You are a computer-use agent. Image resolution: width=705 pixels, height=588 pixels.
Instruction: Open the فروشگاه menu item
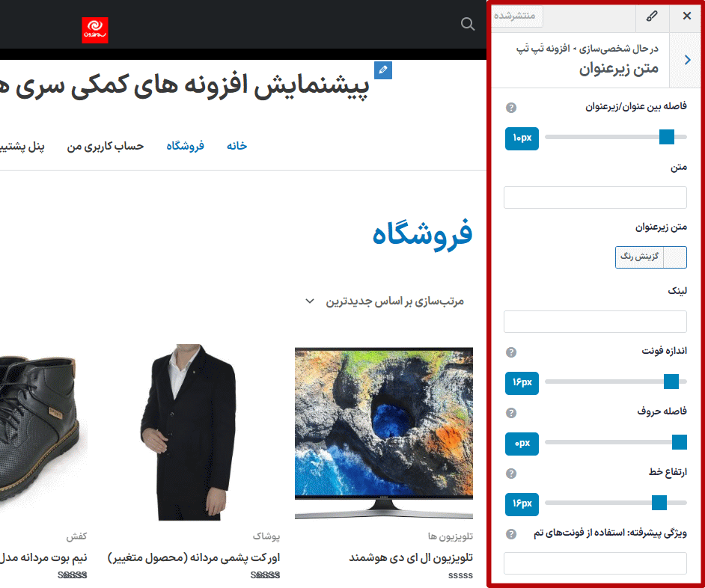click(184, 146)
